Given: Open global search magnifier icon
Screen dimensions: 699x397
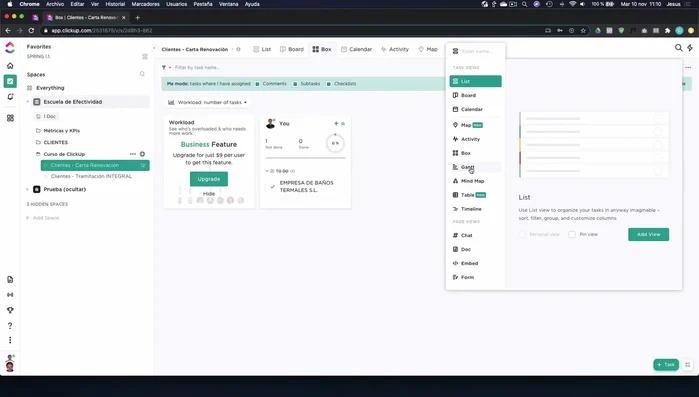Looking at the screenshot, I should point(678,48).
